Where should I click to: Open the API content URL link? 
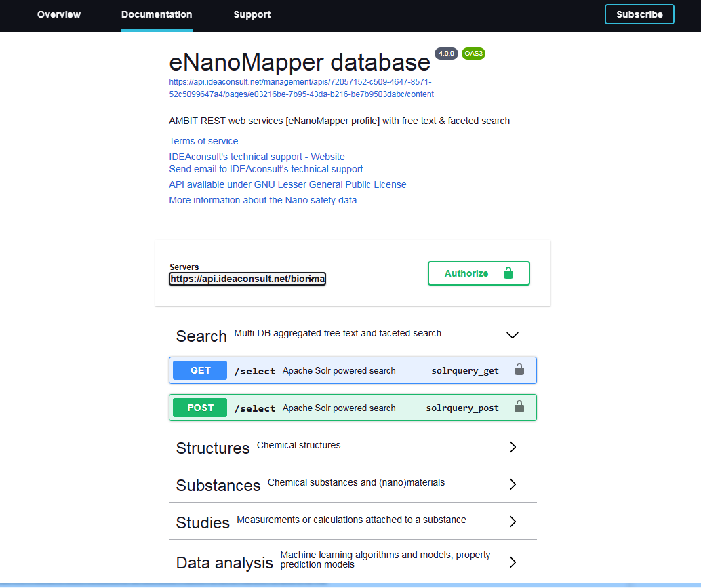click(301, 88)
